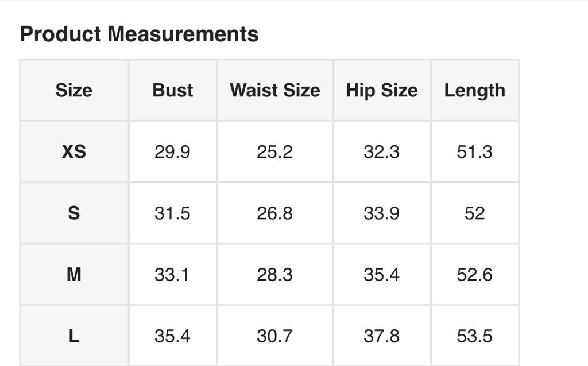Image resolution: width=588 pixels, height=366 pixels.
Task: Click the Bust column header
Action: click(172, 91)
